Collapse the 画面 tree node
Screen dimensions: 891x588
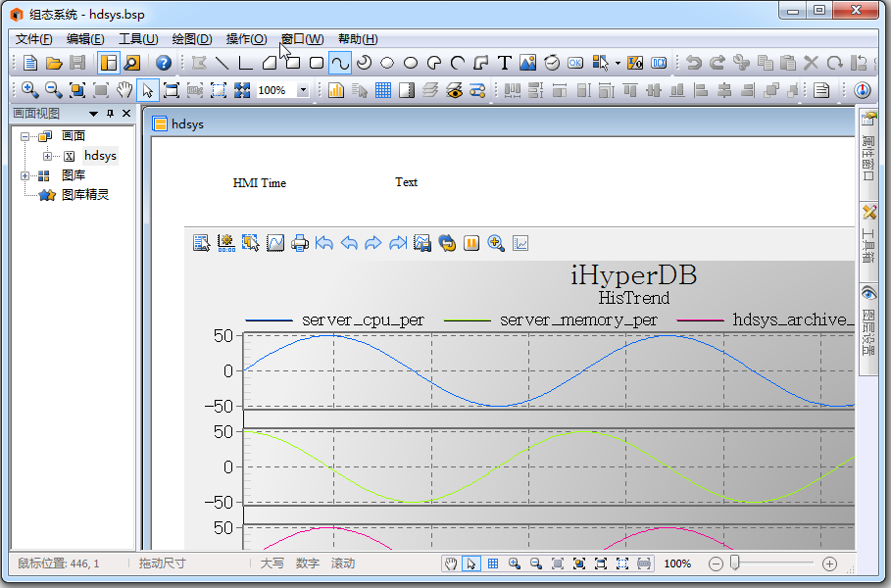point(25,136)
